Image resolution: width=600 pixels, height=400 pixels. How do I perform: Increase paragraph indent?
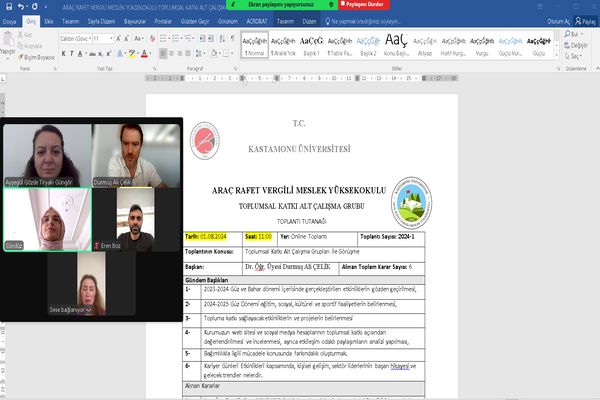click(x=212, y=39)
